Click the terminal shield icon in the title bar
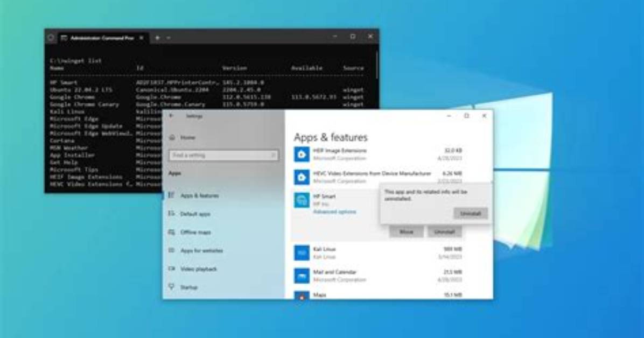Screen dimensions: 644x338 click(x=51, y=38)
